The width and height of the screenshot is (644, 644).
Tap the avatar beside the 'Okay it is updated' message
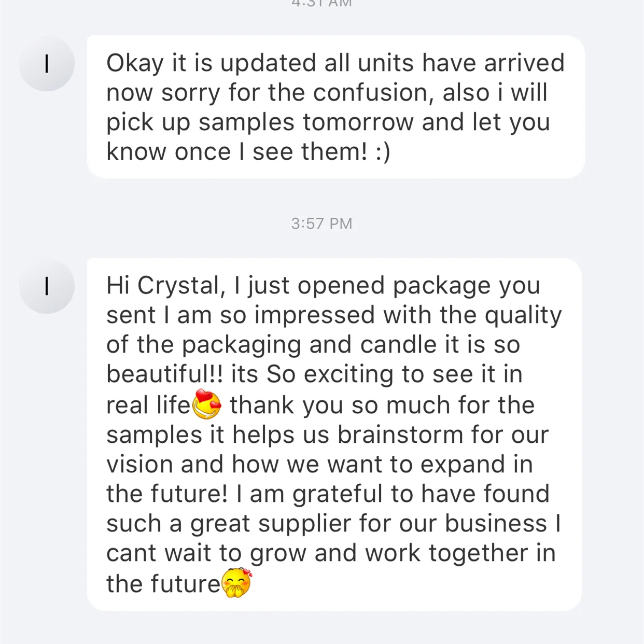point(47,64)
